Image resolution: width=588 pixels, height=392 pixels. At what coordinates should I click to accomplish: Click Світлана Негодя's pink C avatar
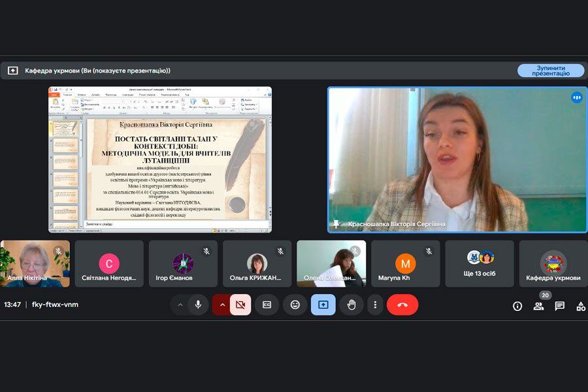coord(109,264)
